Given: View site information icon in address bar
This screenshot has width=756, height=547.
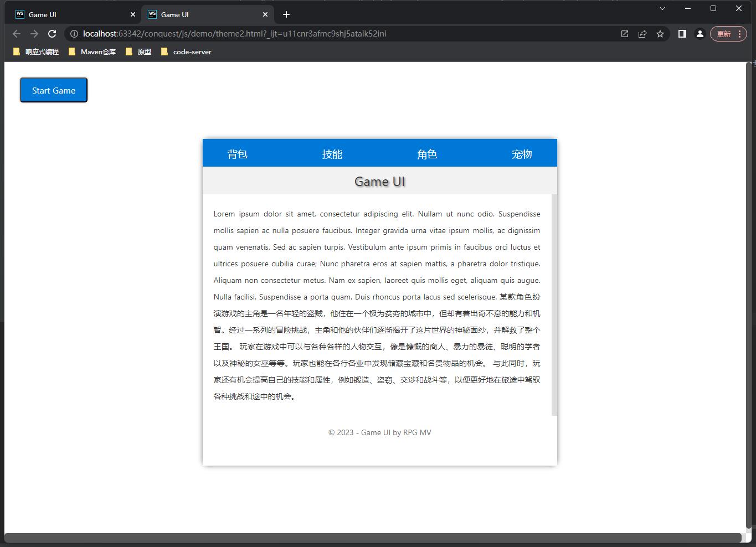Looking at the screenshot, I should (x=74, y=34).
